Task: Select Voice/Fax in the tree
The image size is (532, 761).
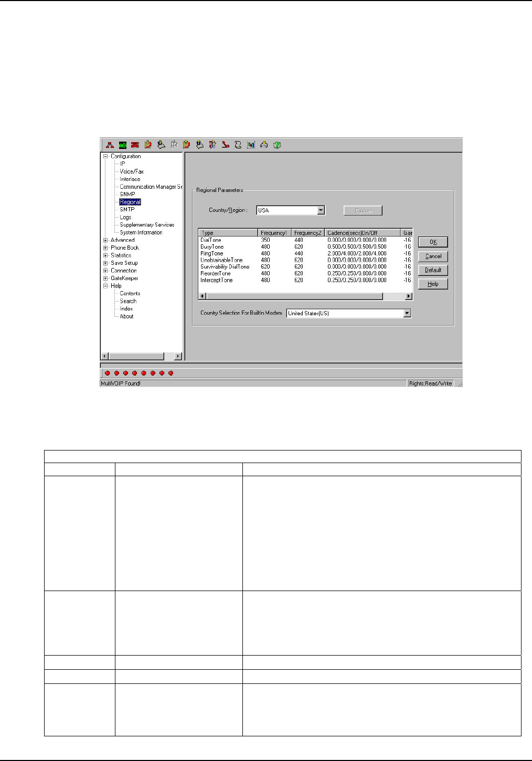Action: coord(131,172)
